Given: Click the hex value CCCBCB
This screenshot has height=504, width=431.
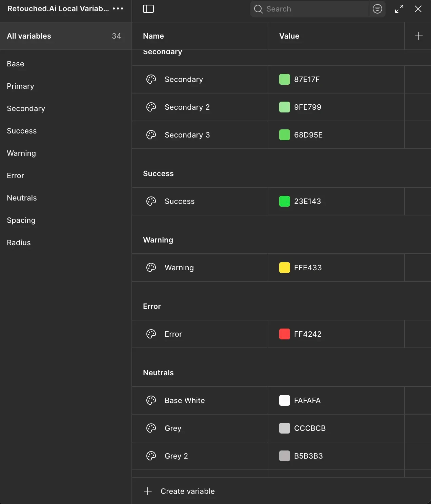Looking at the screenshot, I should (310, 428).
